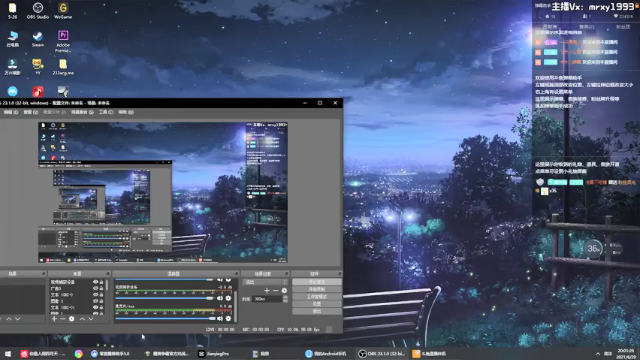
Task: Toggle visibility eye of 图像 3 source
Action: 96,301
